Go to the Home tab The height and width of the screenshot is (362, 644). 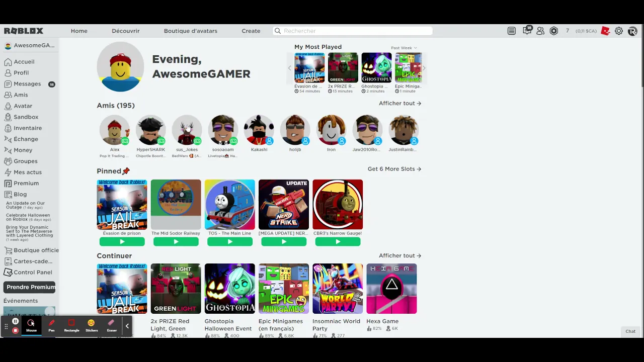point(79,31)
